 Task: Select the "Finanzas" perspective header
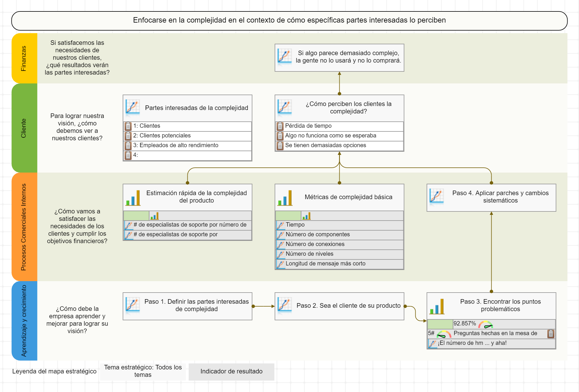point(24,58)
